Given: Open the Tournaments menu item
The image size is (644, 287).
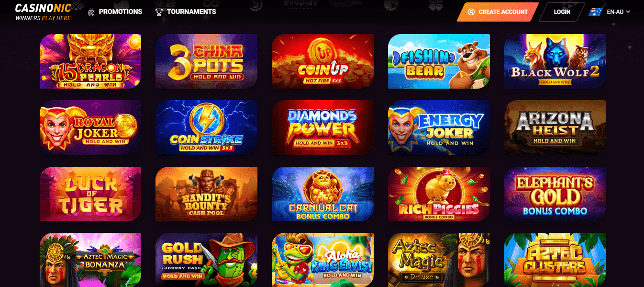Looking at the screenshot, I should point(186,12).
